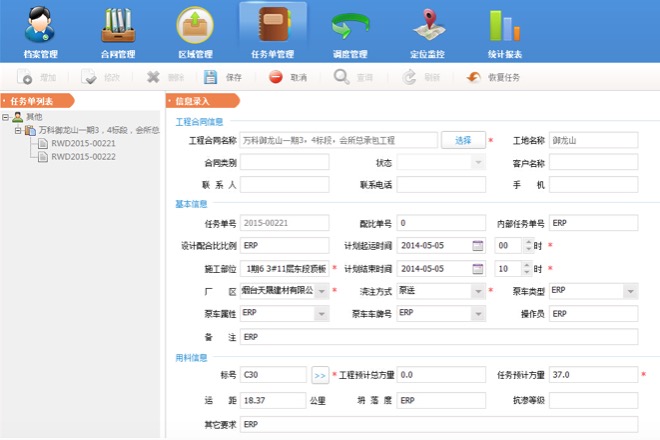
Task: Click the 修改 edit toolbar button
Action: click(x=101, y=77)
